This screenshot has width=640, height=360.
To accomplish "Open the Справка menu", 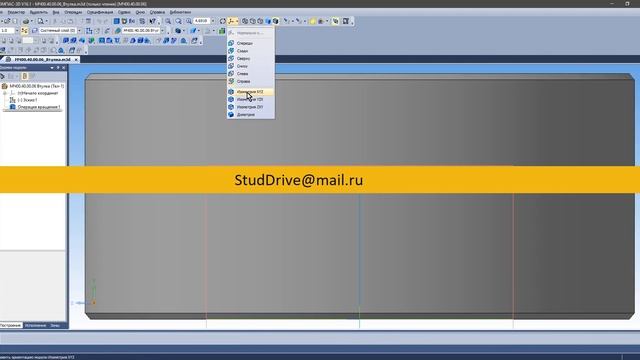I will point(157,12).
